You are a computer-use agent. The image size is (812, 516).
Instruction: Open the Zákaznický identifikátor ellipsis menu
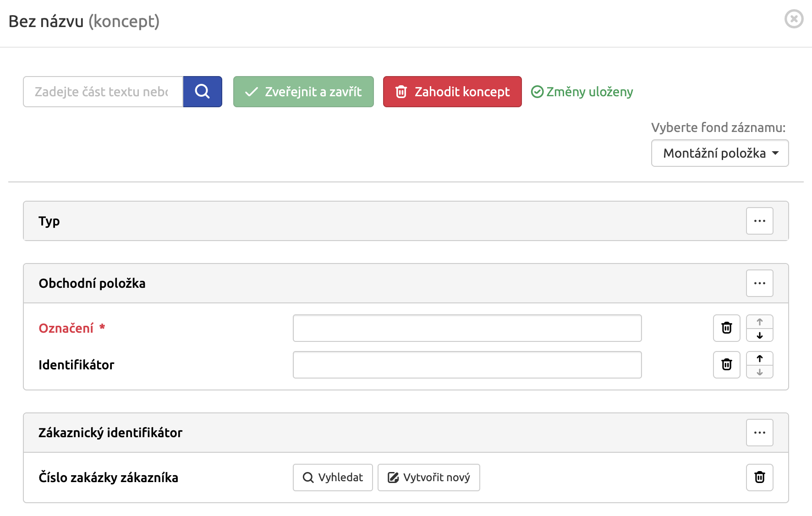759,433
